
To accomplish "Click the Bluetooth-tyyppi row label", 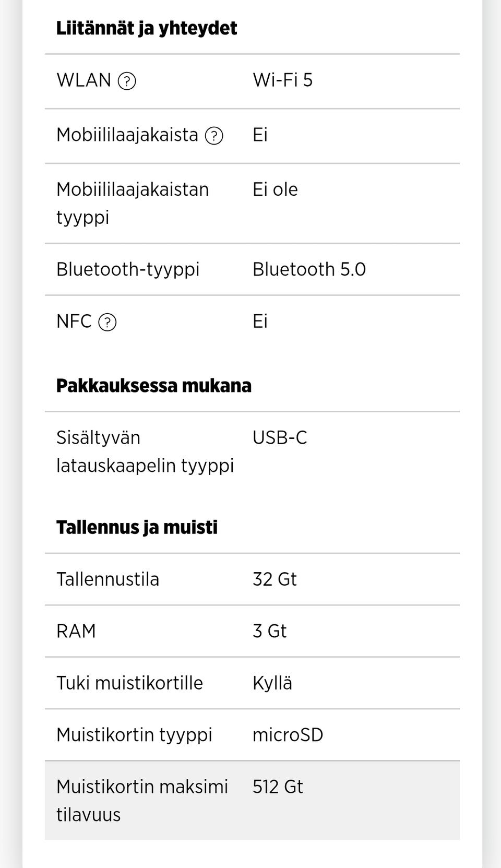I will (x=128, y=269).
